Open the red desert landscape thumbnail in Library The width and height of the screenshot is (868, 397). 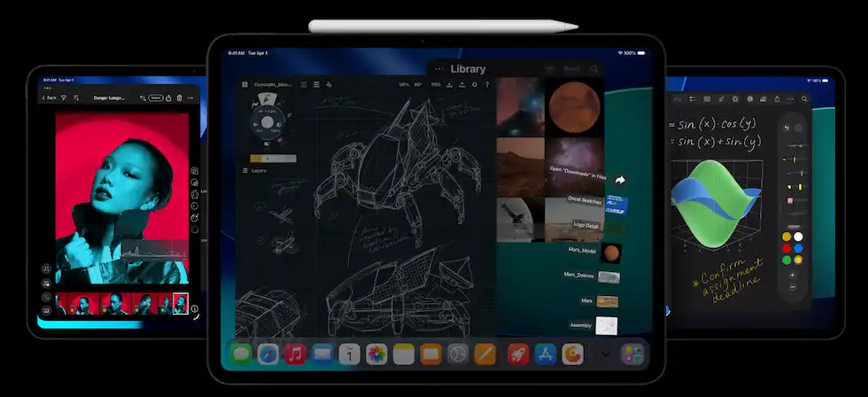[521, 167]
